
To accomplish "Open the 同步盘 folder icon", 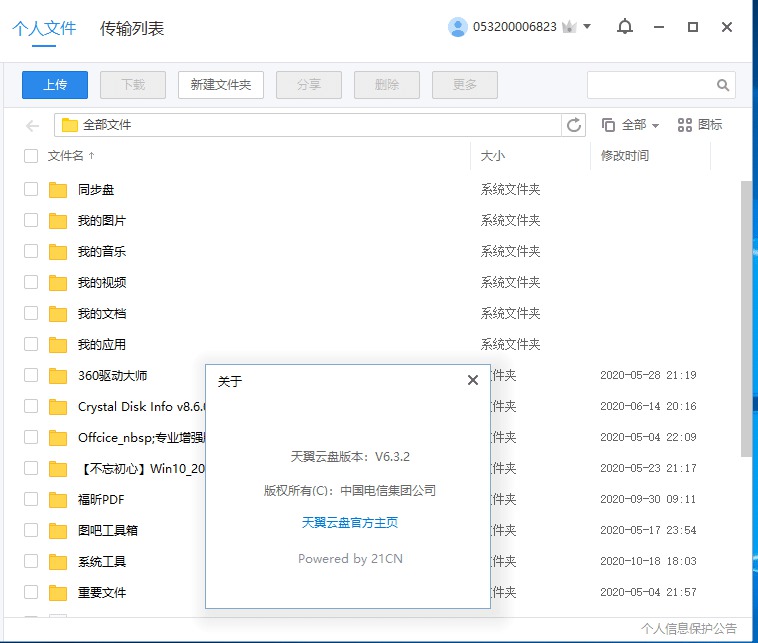I will coord(58,189).
